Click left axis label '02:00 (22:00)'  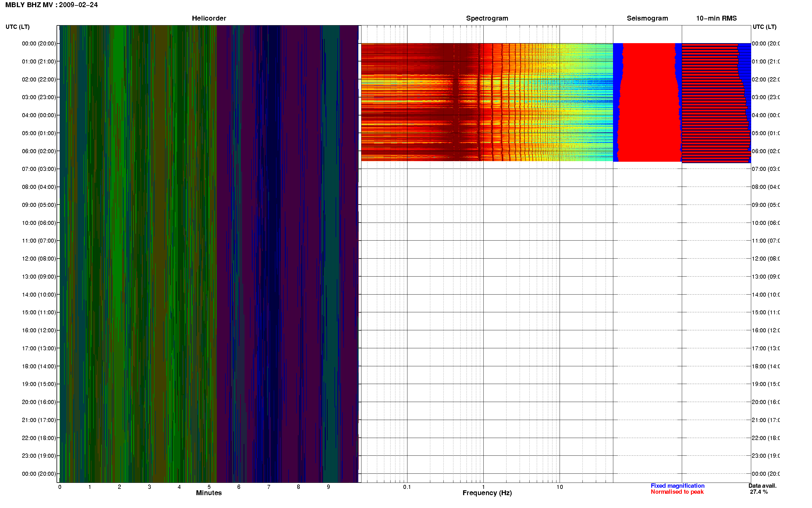click(39, 79)
